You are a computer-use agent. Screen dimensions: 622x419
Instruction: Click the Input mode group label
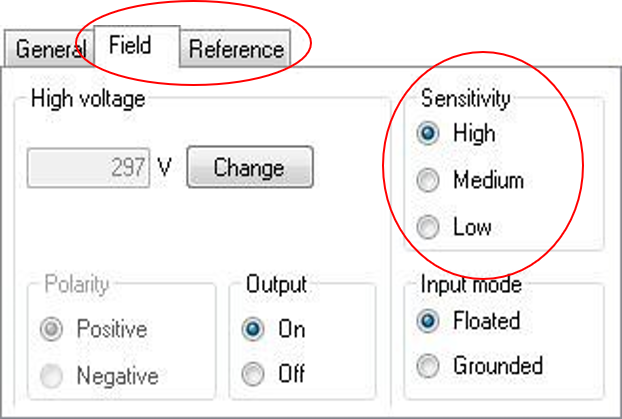tap(471, 285)
